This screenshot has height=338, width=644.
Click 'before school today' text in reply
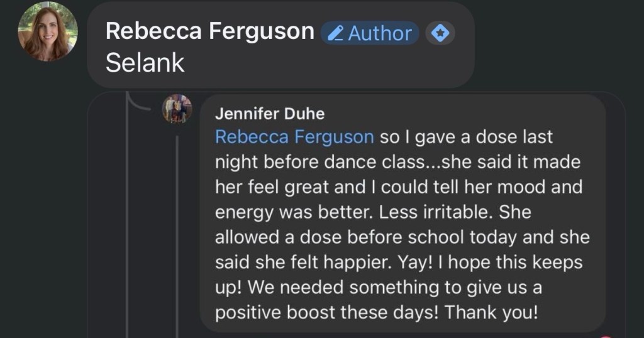(419, 237)
